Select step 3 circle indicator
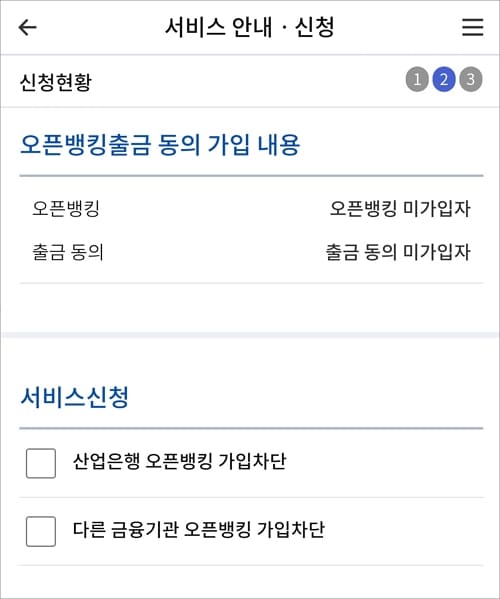Viewport: 500px width, 599px height. (x=471, y=79)
